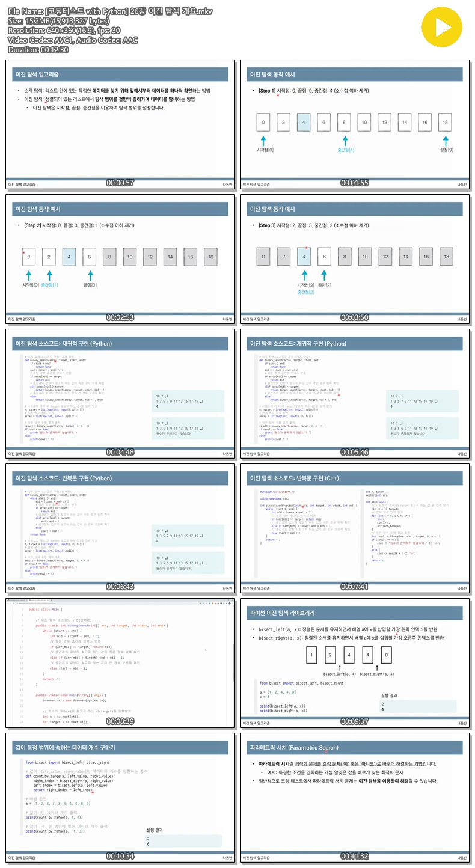Click the Duration 00:12:30 text

pos(38,50)
